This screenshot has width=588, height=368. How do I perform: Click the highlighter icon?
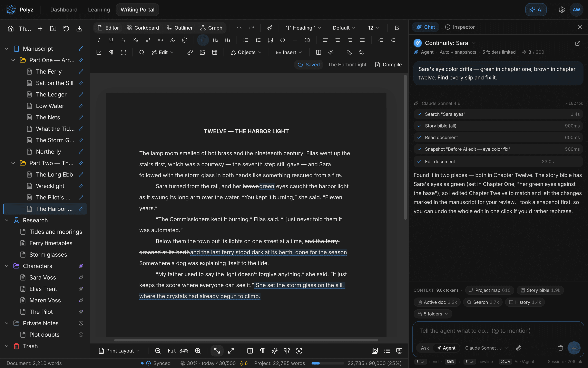click(x=172, y=40)
